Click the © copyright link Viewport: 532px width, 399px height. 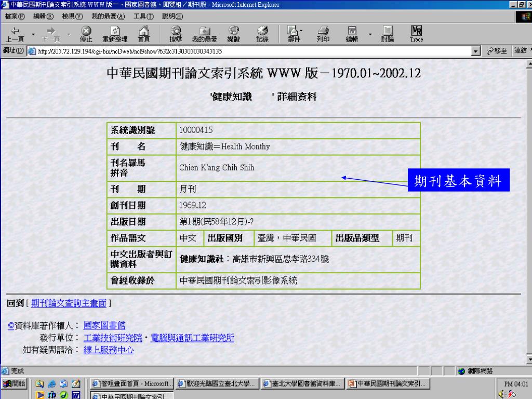(11, 326)
